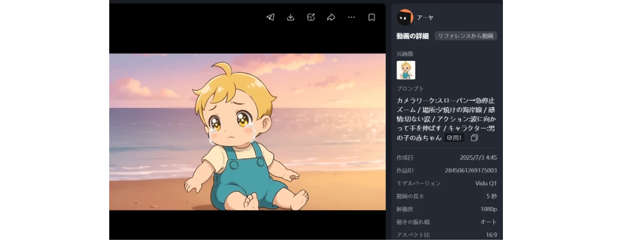Open the アーヤ user avatar
644x241 pixels.
[x=405, y=17]
